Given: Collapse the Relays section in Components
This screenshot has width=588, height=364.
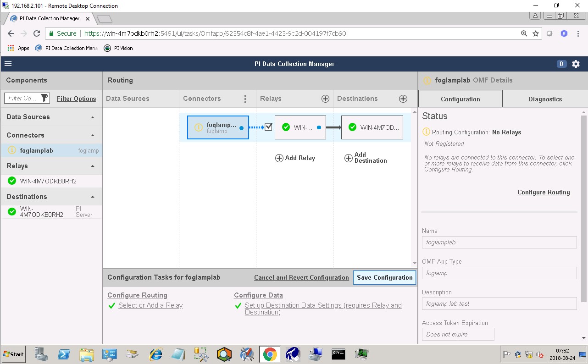Looking at the screenshot, I should [93, 166].
